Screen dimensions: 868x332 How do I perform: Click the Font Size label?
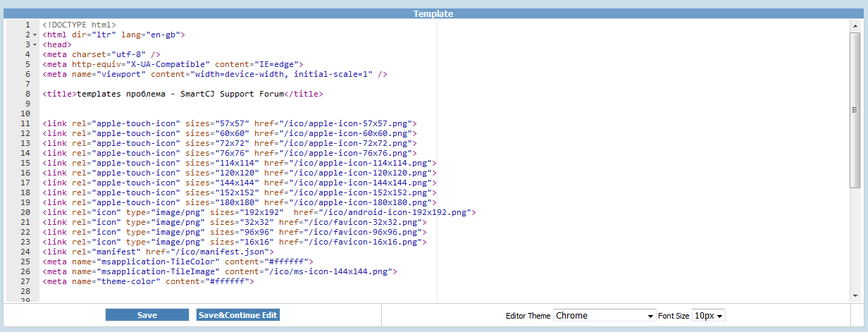coord(674,316)
